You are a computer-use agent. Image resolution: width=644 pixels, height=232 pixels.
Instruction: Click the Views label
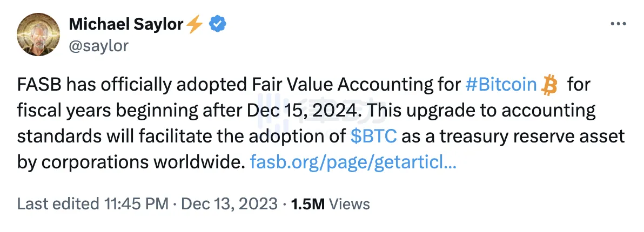[x=350, y=204]
